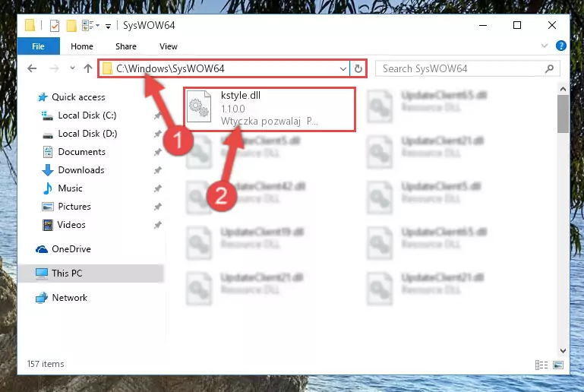Open Videos in the sidebar
The image size is (584, 392).
pos(64,225)
